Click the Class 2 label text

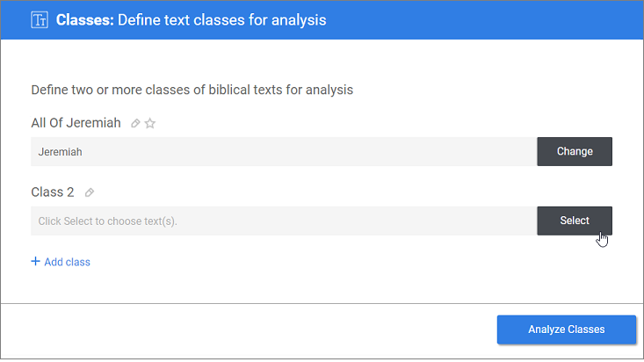[53, 192]
